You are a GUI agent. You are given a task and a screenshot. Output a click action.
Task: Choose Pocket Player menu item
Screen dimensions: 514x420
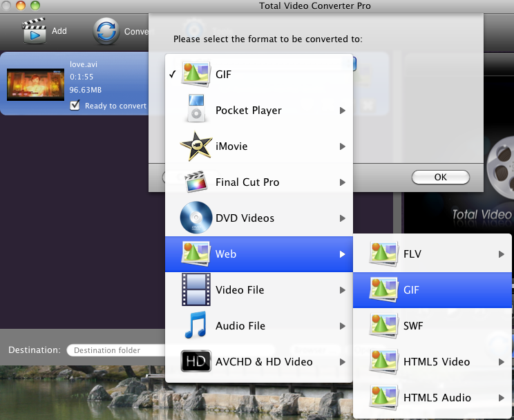[259, 110]
